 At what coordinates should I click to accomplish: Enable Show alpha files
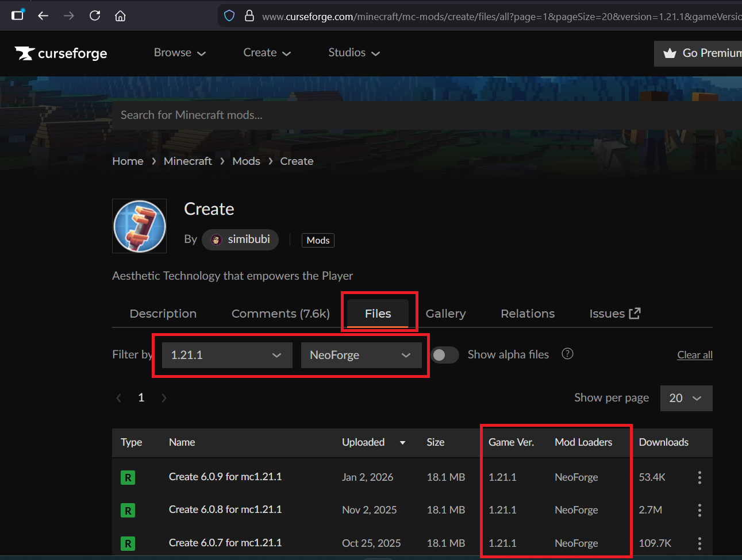pyautogui.click(x=445, y=355)
